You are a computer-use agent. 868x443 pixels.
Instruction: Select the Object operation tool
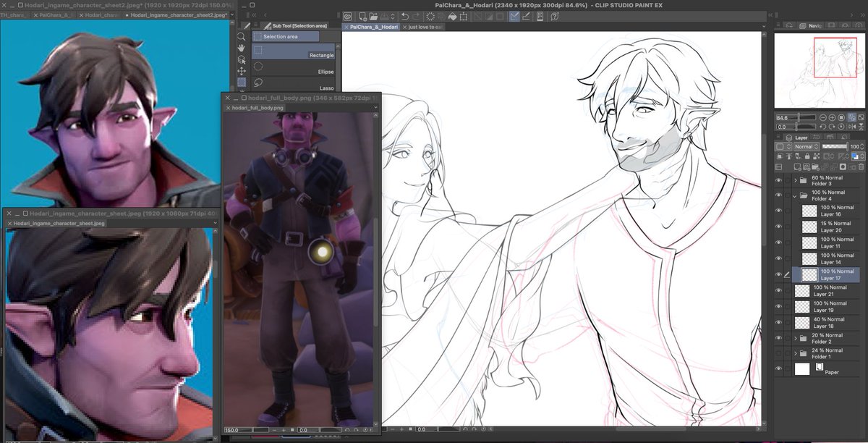pyautogui.click(x=242, y=60)
